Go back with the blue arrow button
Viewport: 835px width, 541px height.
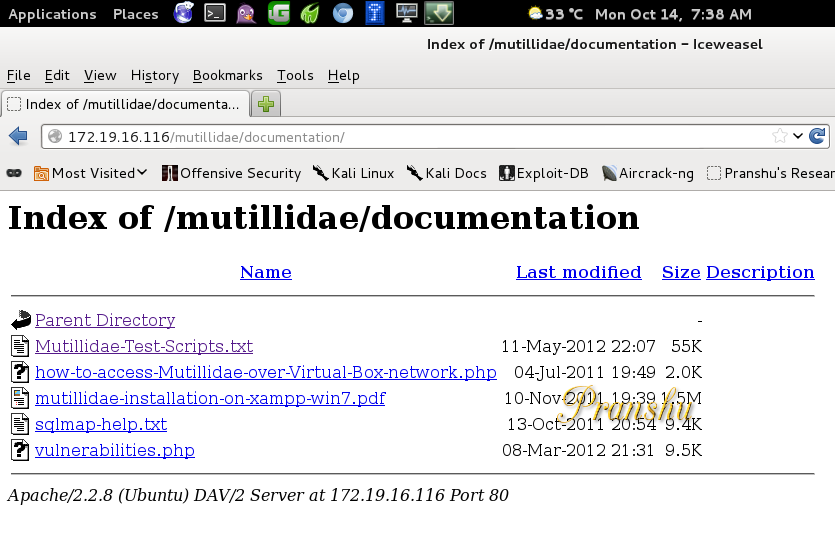tap(18, 136)
